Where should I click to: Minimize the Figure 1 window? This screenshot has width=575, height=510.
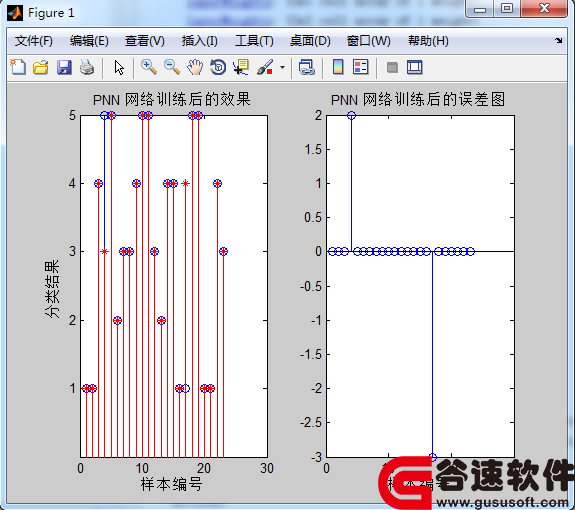[480, 9]
